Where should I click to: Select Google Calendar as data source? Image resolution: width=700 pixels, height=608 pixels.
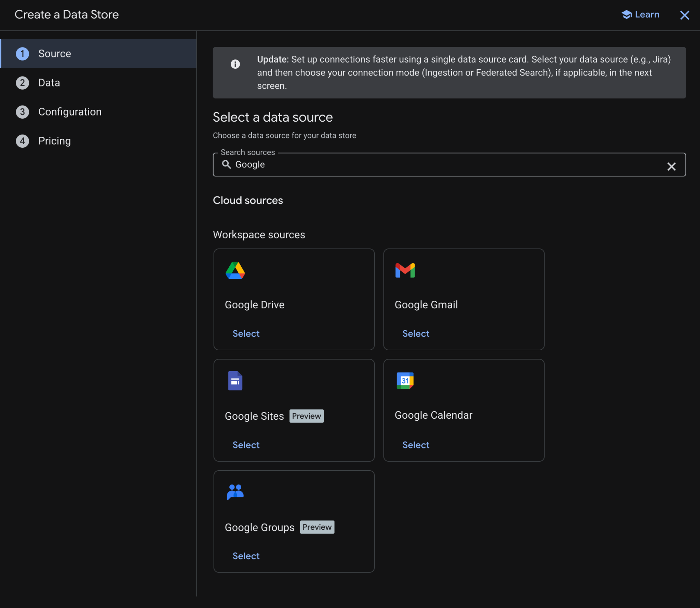pos(416,445)
